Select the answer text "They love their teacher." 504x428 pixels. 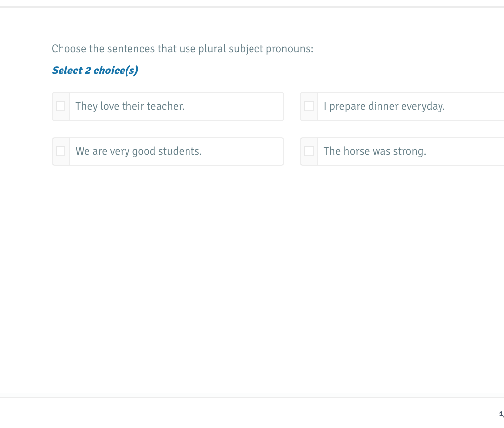tap(130, 106)
